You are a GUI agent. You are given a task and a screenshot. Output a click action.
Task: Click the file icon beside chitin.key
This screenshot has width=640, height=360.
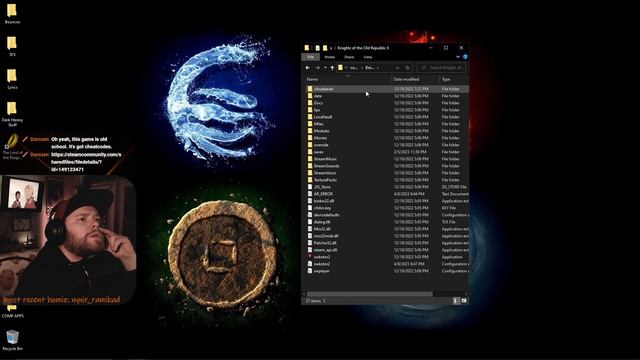tap(310, 208)
